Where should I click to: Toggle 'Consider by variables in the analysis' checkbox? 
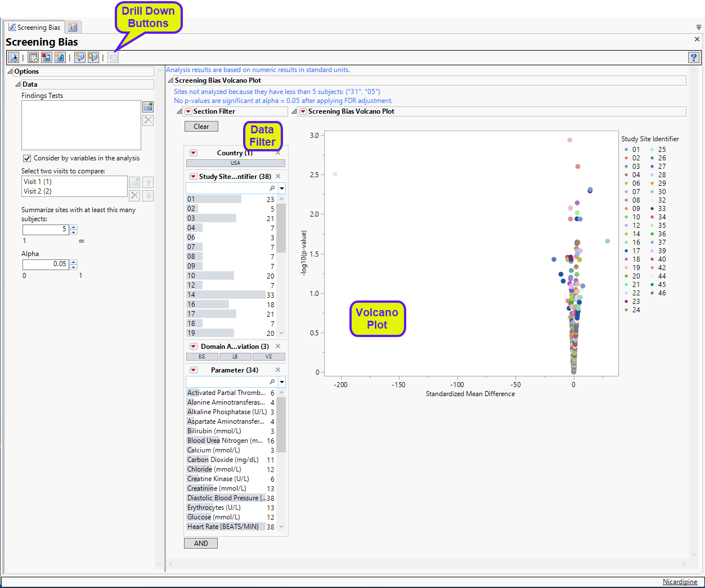pyautogui.click(x=27, y=159)
